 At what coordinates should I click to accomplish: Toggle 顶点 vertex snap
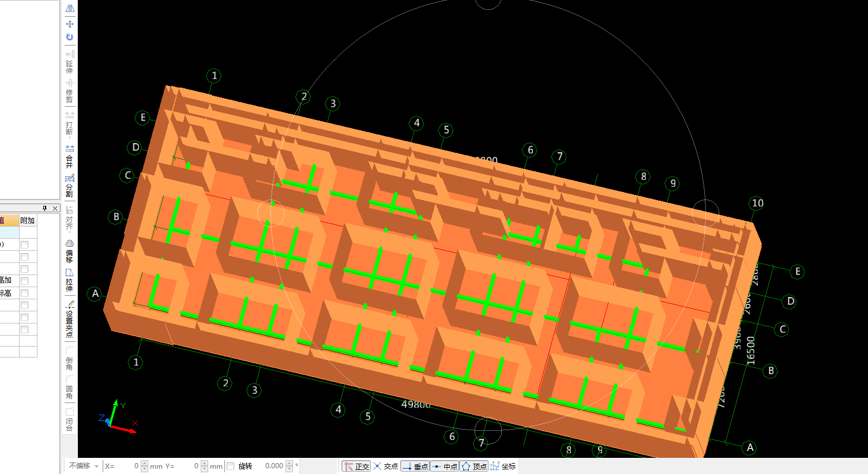474,466
